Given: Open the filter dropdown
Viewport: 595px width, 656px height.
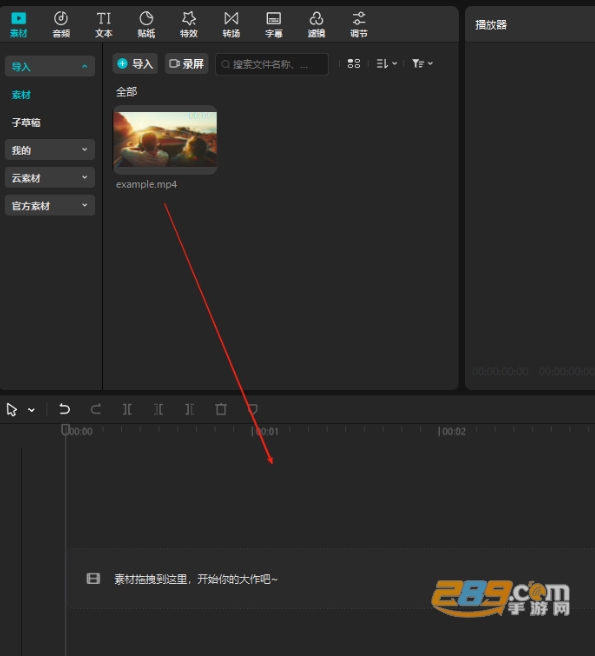Looking at the screenshot, I should tap(422, 64).
